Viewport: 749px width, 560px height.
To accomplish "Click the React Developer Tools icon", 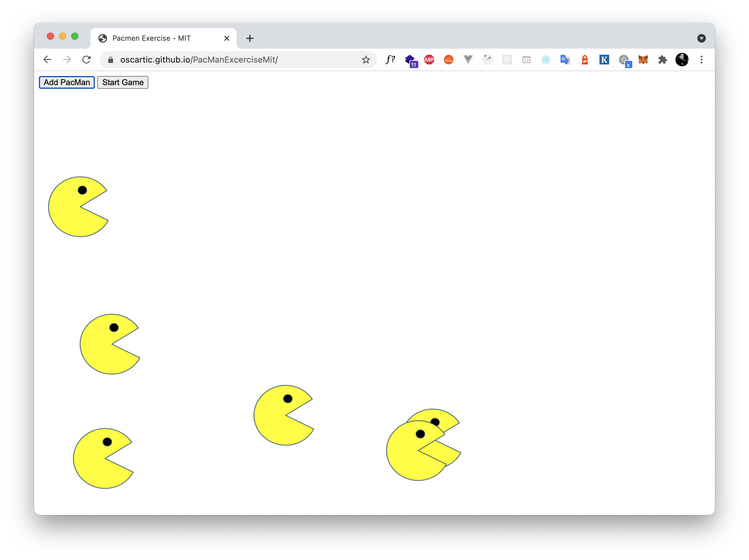I will pos(546,60).
